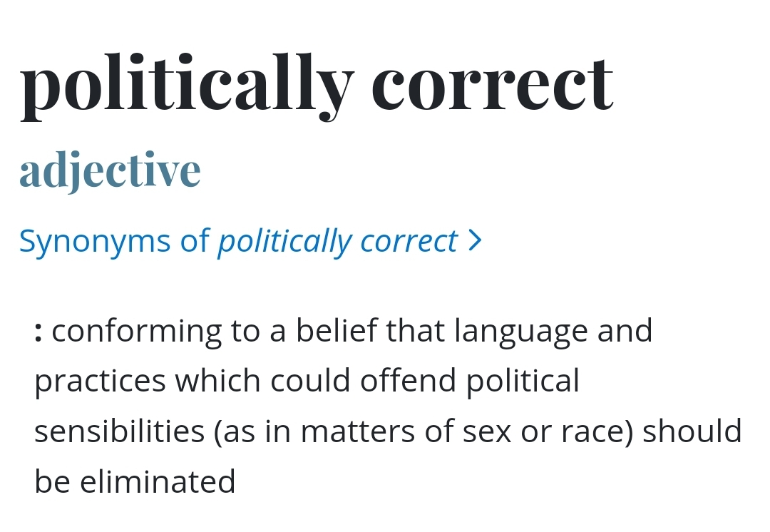Screen dimensions: 770x532
Task: Click the word 'practices' in the definition
Action: point(101,382)
